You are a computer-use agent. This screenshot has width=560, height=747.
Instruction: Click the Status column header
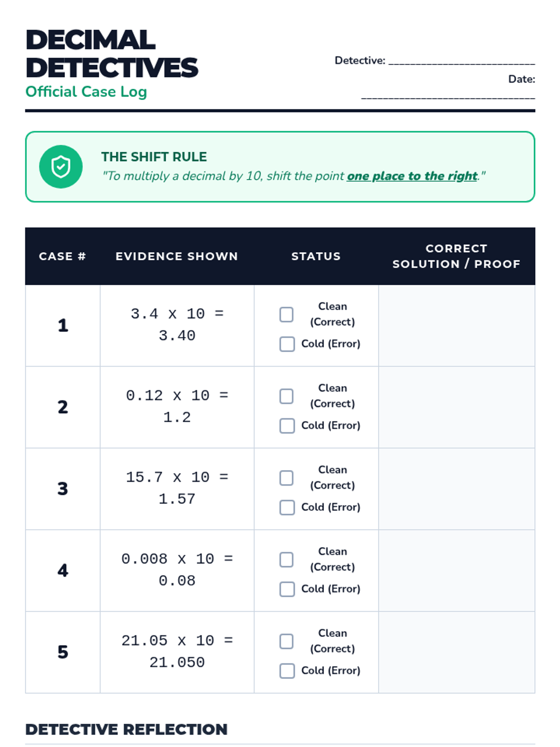tap(316, 256)
